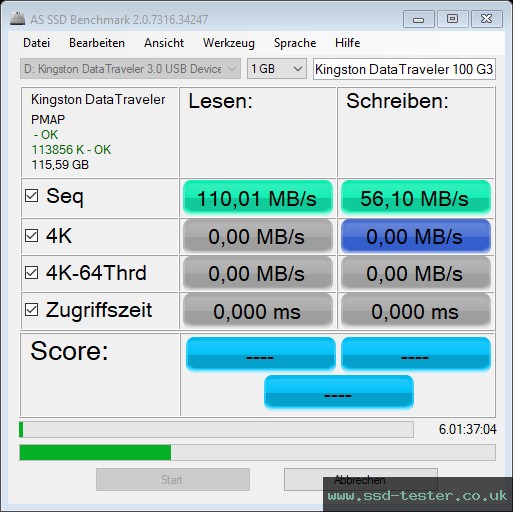Click the highlighted 4K write result field
Image resolution: width=513 pixels, height=512 pixels.
(x=416, y=236)
